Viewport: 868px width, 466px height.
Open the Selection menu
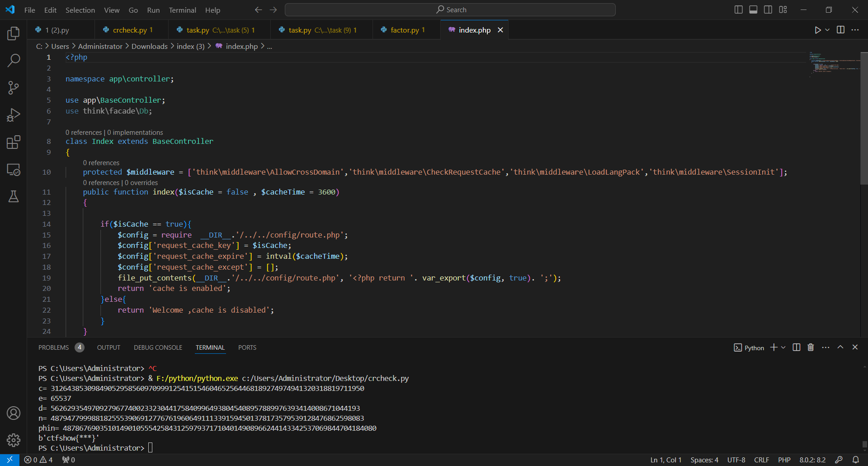[x=80, y=10]
